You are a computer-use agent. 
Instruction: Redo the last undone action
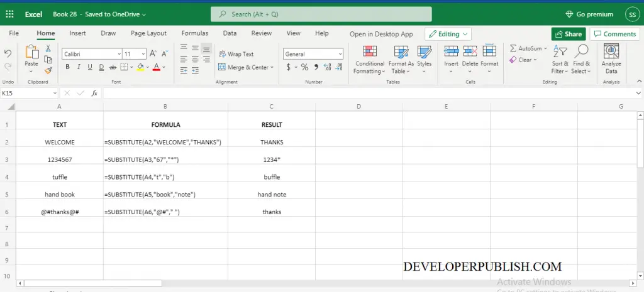pos(8,67)
